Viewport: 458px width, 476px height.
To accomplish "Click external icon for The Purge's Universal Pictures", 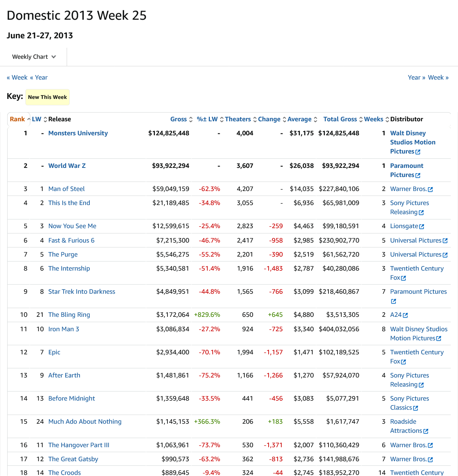I will click(445, 255).
